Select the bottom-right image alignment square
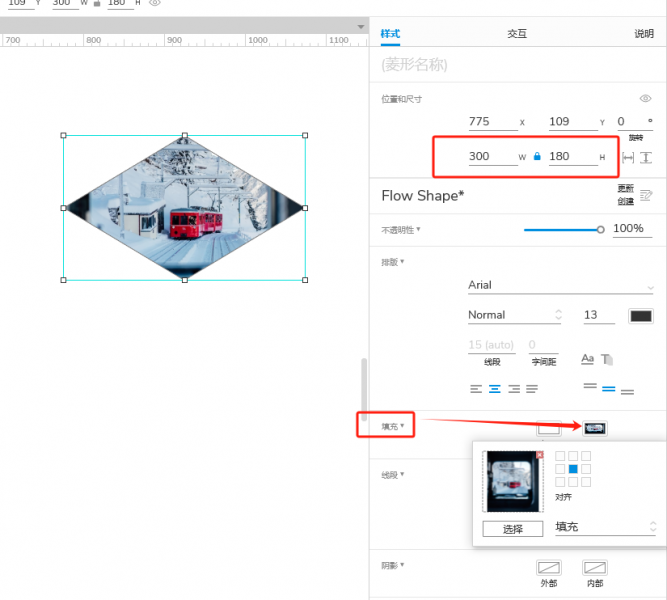 [x=587, y=482]
